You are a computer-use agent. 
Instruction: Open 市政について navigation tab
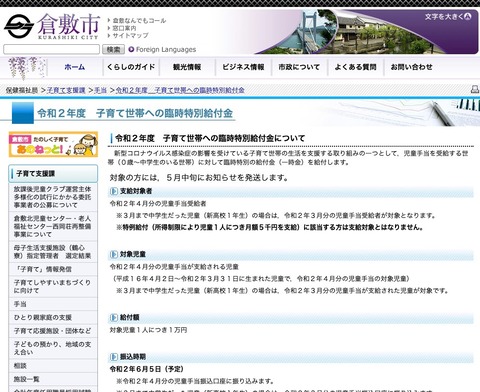[x=299, y=67]
